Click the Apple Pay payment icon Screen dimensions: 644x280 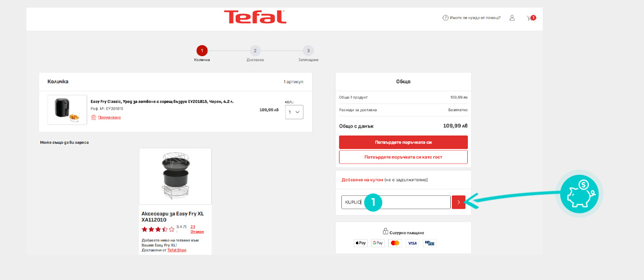tap(361, 243)
